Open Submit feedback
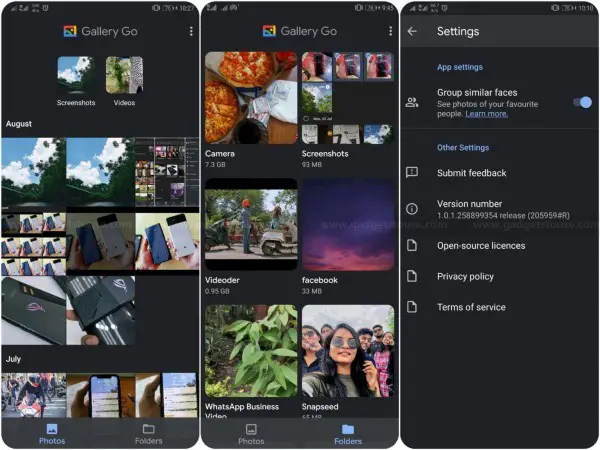600x450 pixels. [x=500, y=173]
